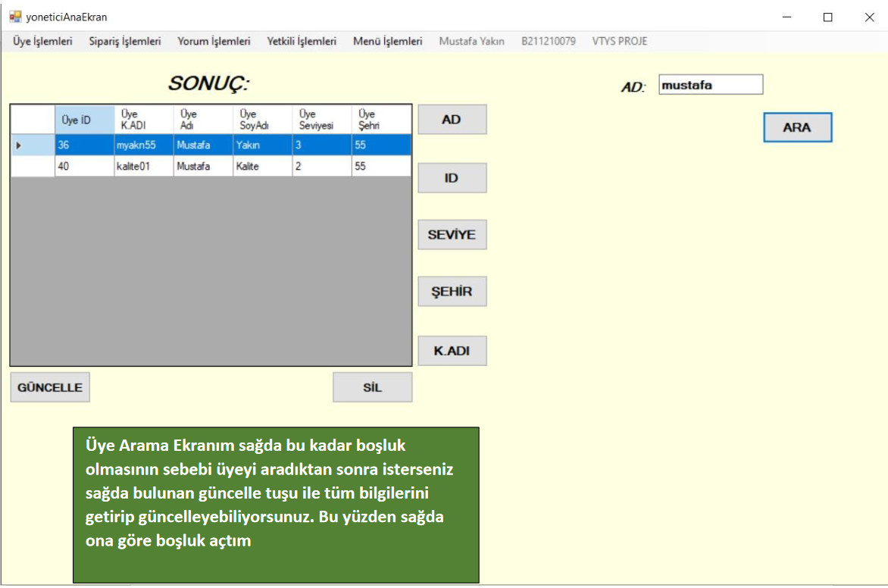Image resolution: width=888 pixels, height=588 pixels.
Task: Sort by Üye Seviyesi column header
Action: pyautogui.click(x=321, y=120)
